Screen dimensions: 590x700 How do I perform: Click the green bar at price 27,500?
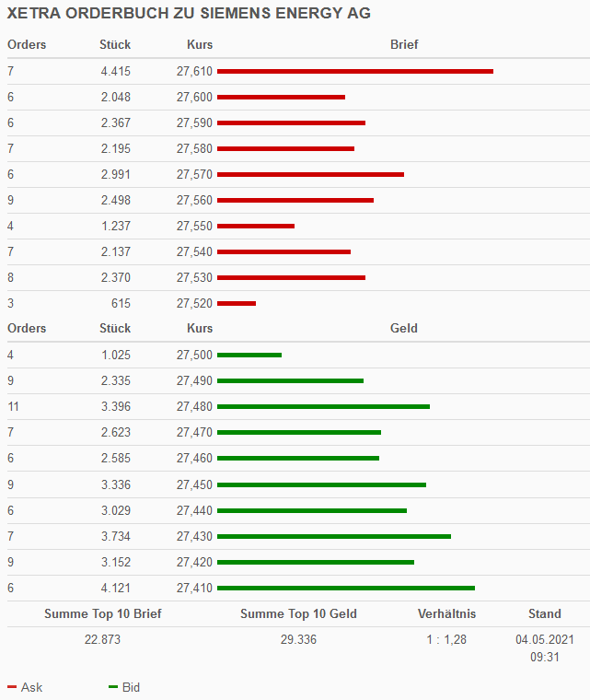pyautogui.click(x=249, y=355)
